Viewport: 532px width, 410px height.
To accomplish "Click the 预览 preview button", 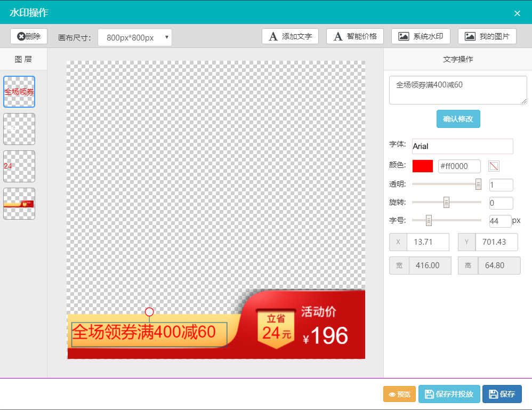I will (x=399, y=394).
